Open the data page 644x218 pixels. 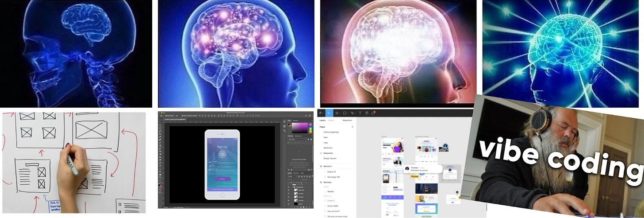326,137
